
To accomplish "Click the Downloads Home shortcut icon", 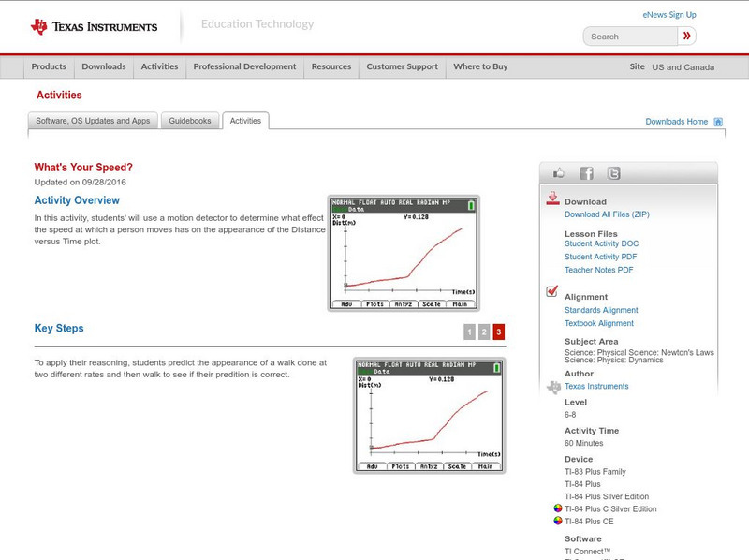I will tap(718, 121).
